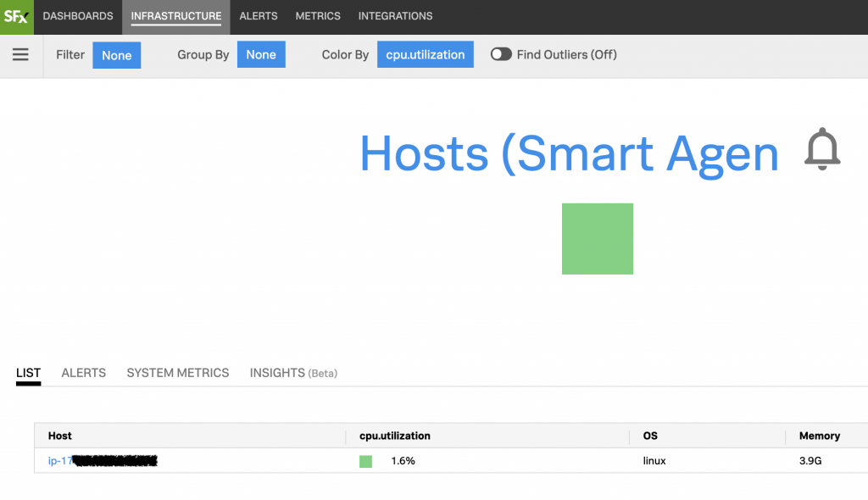Click the 1.6% cpu value
Viewport: 868px width, 500px height.
403,461
